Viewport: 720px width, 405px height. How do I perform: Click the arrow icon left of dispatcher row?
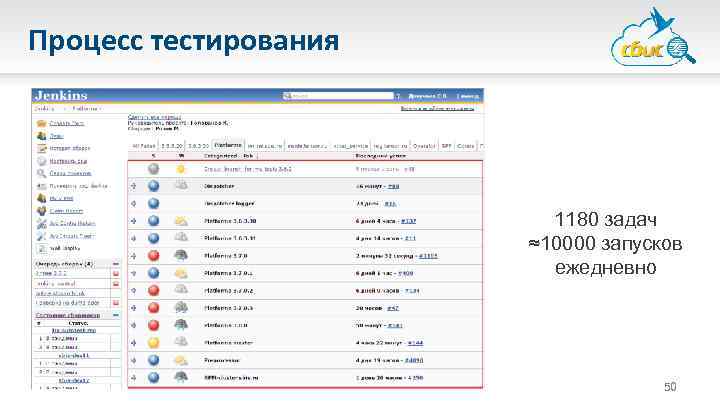tap(134, 186)
